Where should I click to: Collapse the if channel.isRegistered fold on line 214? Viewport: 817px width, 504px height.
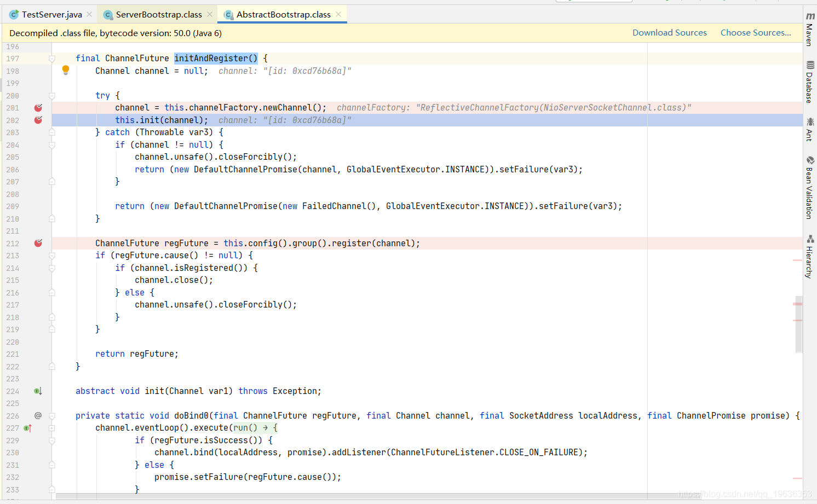point(52,268)
